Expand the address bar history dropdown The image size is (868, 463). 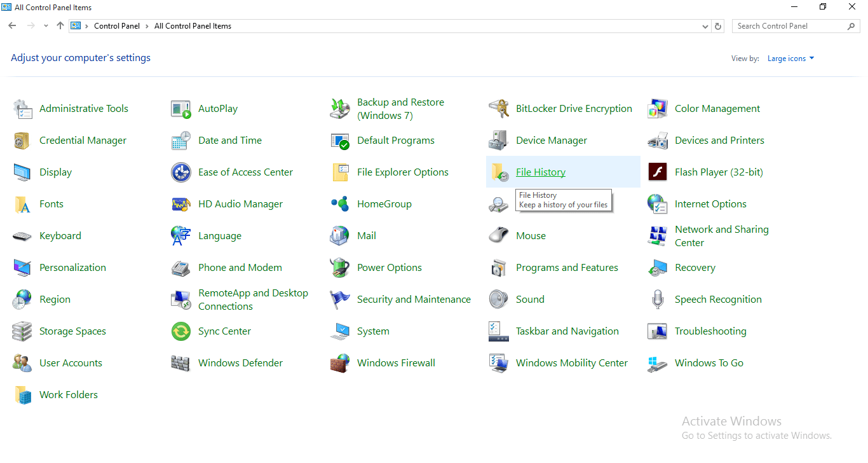click(x=705, y=27)
